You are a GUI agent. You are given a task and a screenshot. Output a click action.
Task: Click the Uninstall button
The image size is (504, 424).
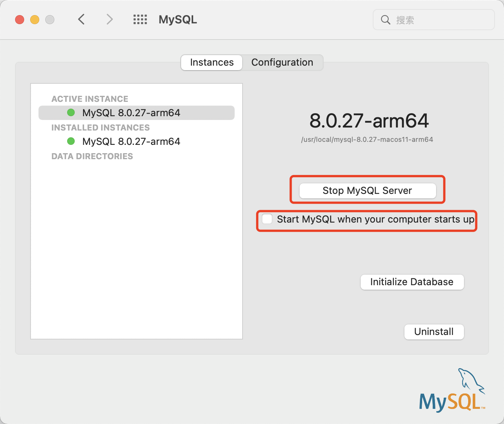(434, 332)
